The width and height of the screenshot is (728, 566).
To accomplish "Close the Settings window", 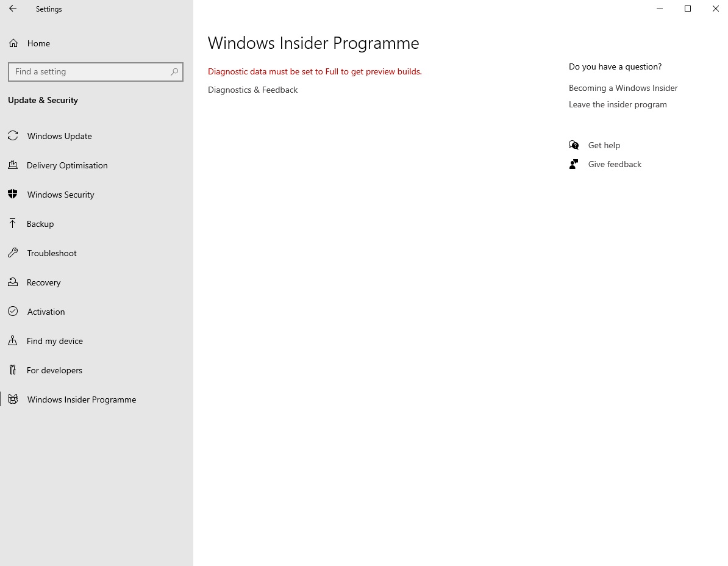I will click(715, 9).
